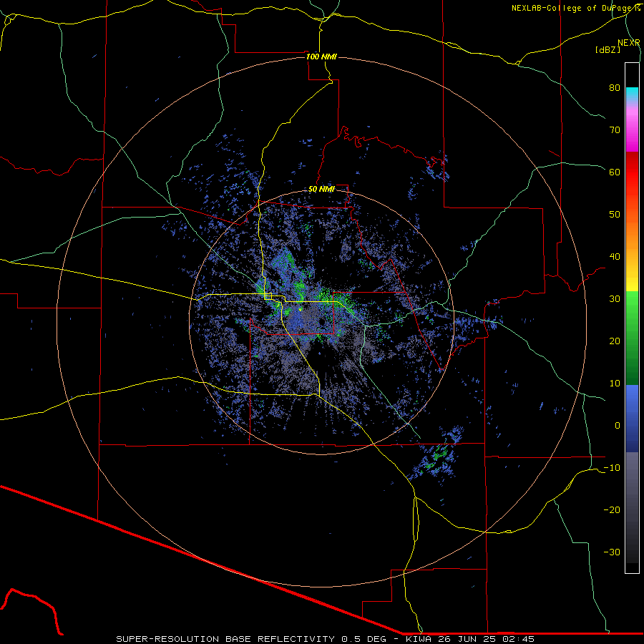Click the green segment of the color bar

pos(632,338)
